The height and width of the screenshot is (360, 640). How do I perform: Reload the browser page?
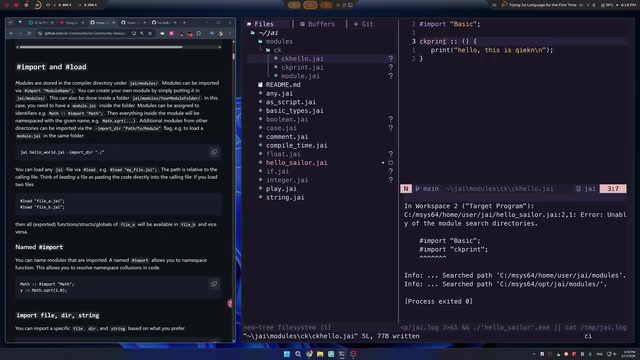point(29,33)
